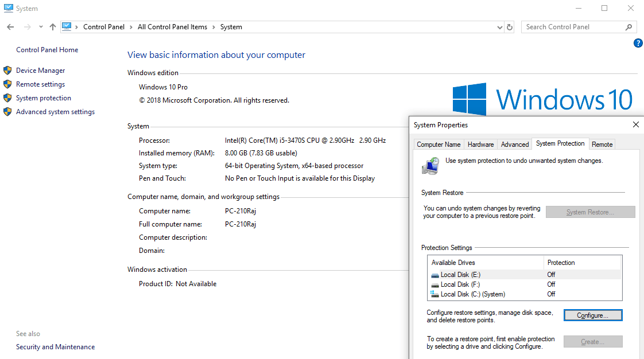The image size is (644, 359).
Task: Click the 8.00 GB installed memory value
Action: tap(261, 153)
